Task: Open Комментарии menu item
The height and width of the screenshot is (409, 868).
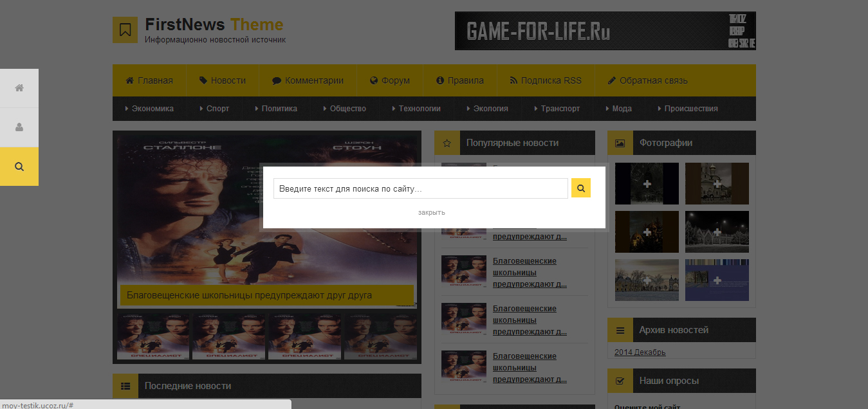Action: click(308, 80)
